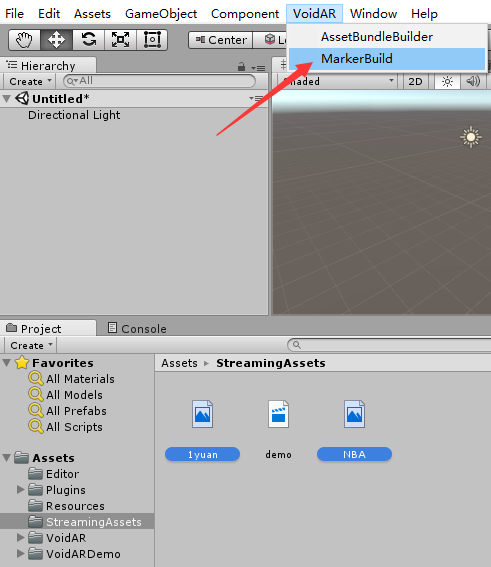Toggle 2D view mode
491x567 pixels.
[415, 82]
